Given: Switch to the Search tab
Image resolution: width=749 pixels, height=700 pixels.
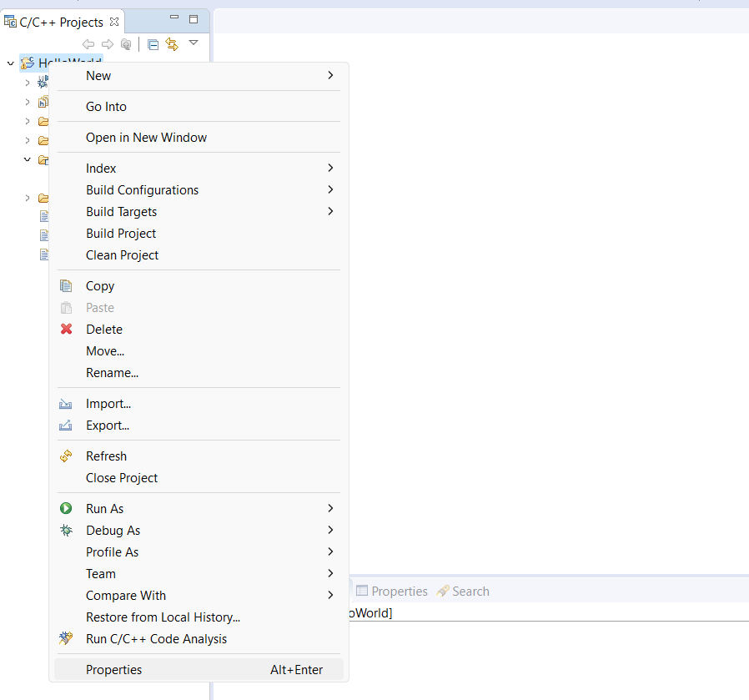Looking at the screenshot, I should point(463,592).
